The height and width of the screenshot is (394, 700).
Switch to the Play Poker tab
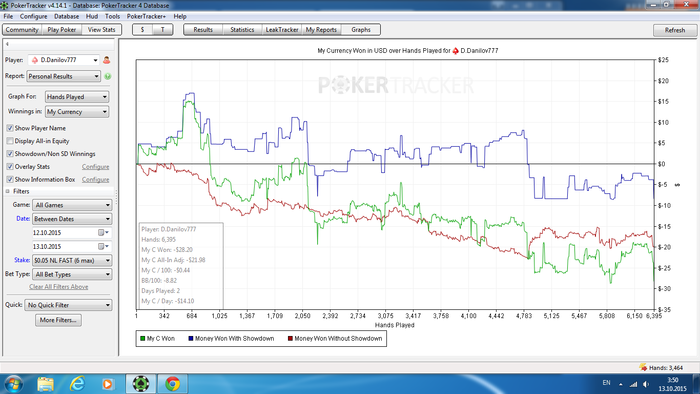pos(62,29)
